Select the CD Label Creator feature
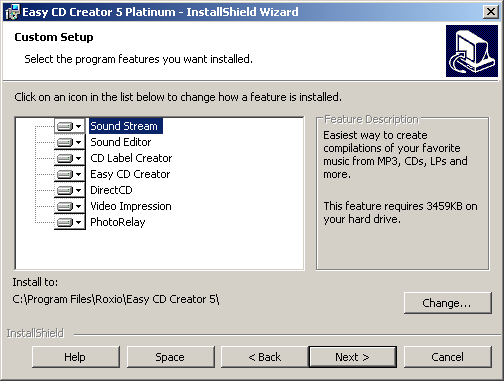 [131, 158]
